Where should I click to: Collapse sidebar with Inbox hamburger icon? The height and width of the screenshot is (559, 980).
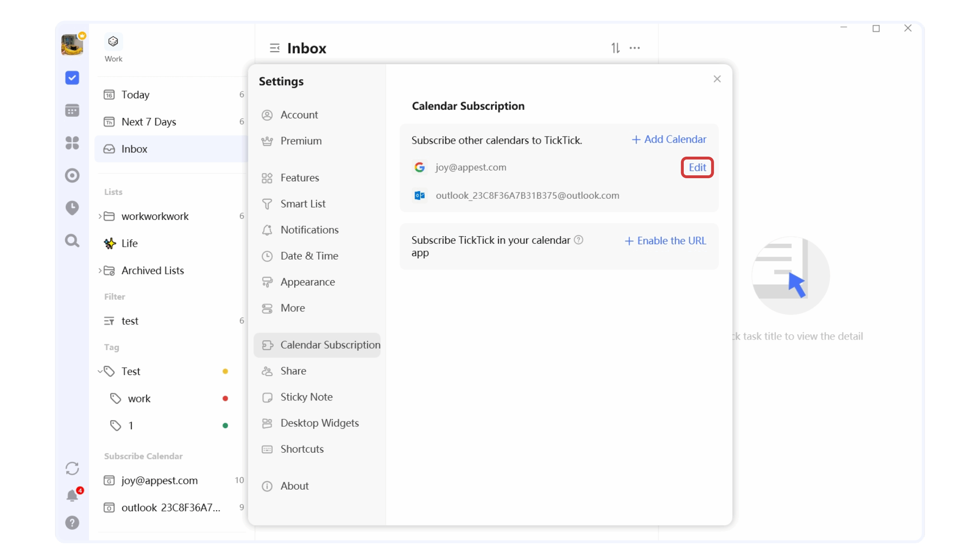(275, 48)
